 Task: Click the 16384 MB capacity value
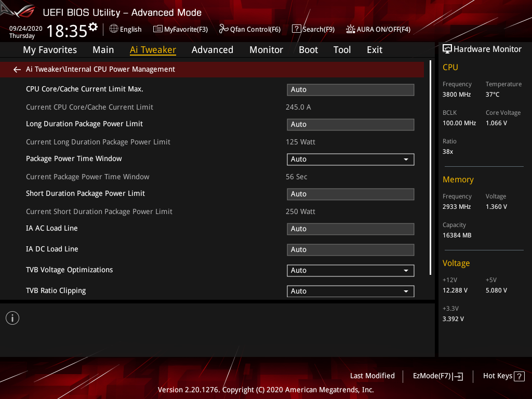(457, 235)
